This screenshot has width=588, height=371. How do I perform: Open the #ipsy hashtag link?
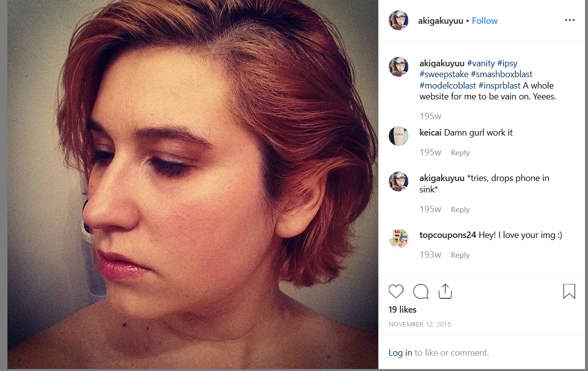507,63
